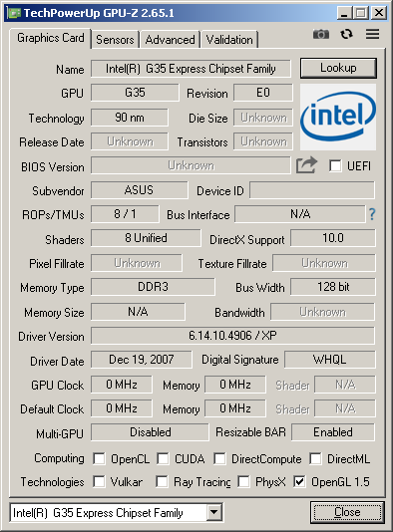Toggle the PhysX checkbox
393x532 pixels.
click(243, 482)
